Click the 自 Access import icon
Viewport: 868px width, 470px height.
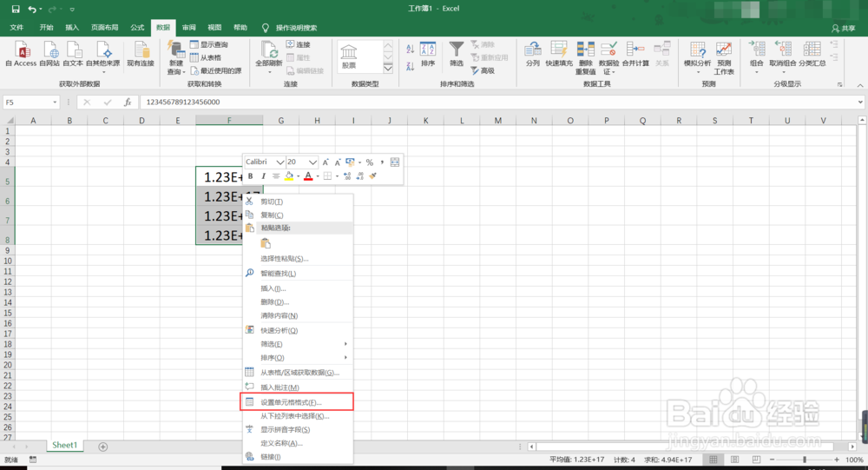click(x=21, y=54)
